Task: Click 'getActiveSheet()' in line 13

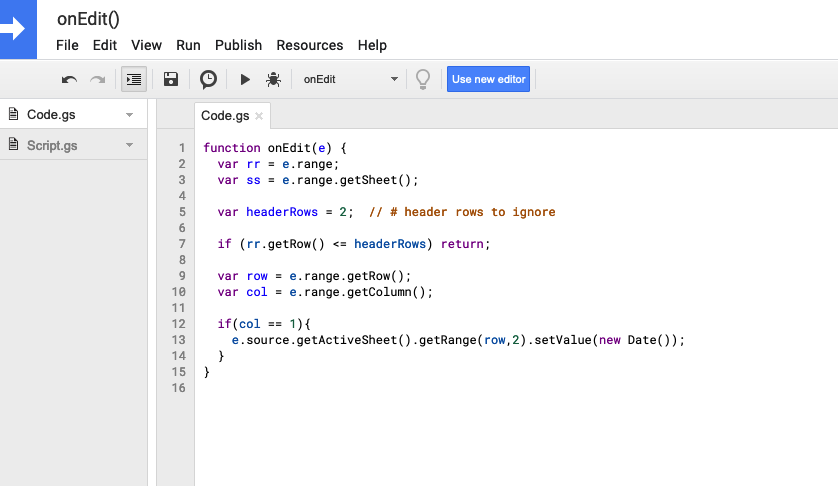Action: pyautogui.click(x=353, y=341)
